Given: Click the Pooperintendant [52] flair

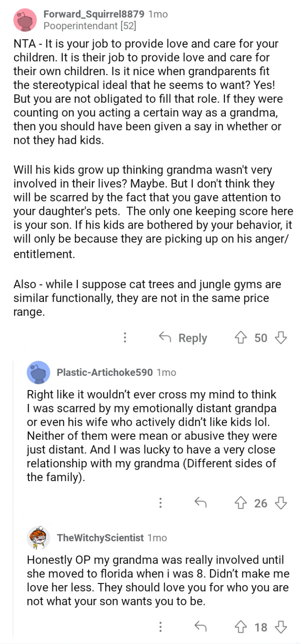Looking at the screenshot, I should pyautogui.click(x=90, y=26).
